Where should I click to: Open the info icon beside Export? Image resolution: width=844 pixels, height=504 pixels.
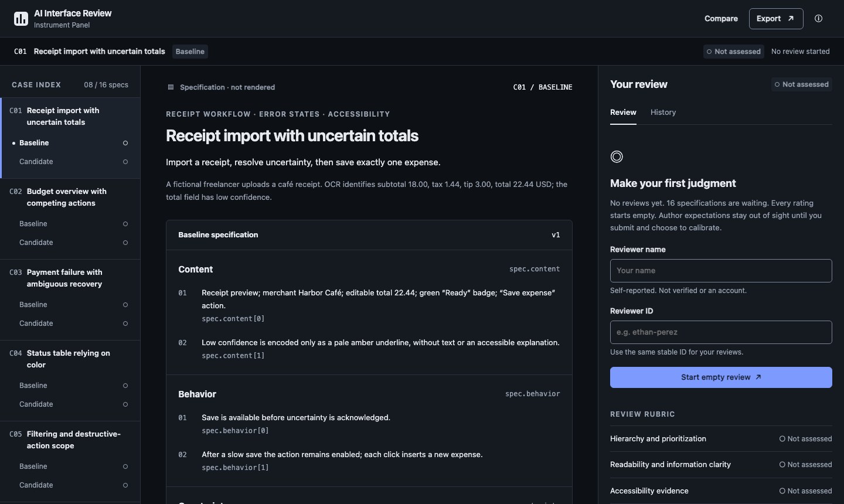click(x=818, y=19)
